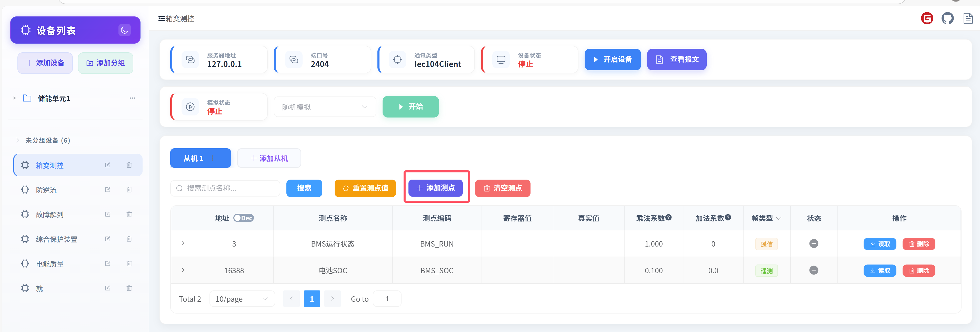The height and width of the screenshot is (332, 980).
Task: Expand the BMS运行状态 table row
Action: click(183, 244)
